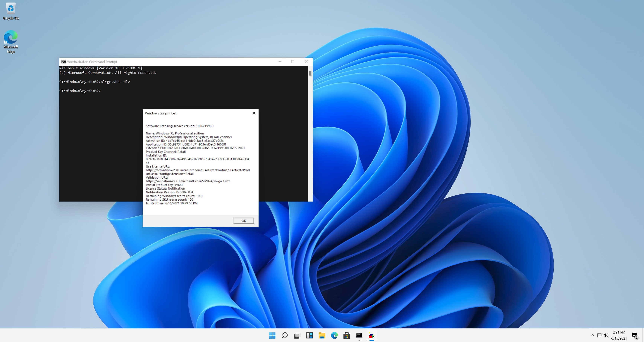The width and height of the screenshot is (644, 342).
Task: Open the Start menu
Action: pyautogui.click(x=272, y=335)
